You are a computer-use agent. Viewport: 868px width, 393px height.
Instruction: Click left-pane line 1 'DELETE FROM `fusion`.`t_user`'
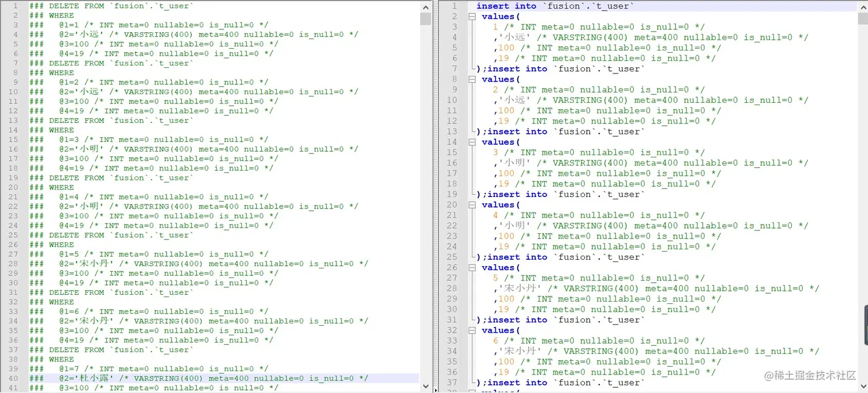coord(122,6)
